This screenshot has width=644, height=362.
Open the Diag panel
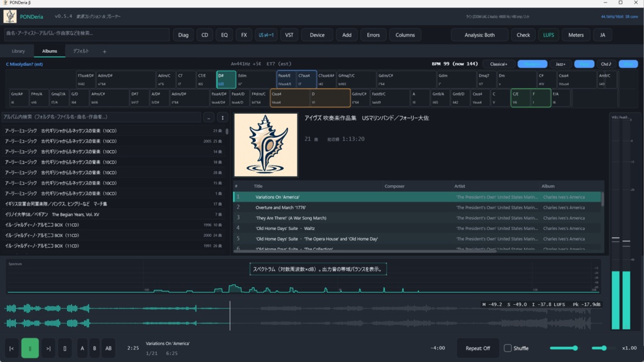183,35
